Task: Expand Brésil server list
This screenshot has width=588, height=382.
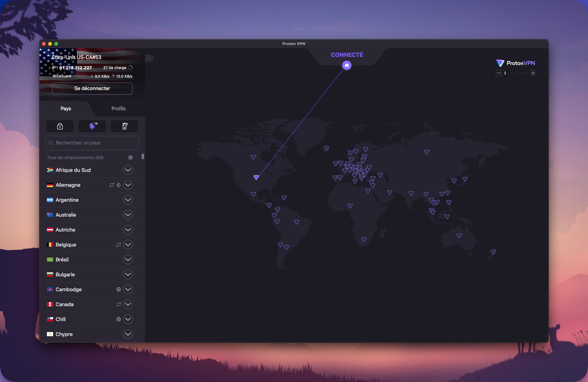Action: (128, 260)
